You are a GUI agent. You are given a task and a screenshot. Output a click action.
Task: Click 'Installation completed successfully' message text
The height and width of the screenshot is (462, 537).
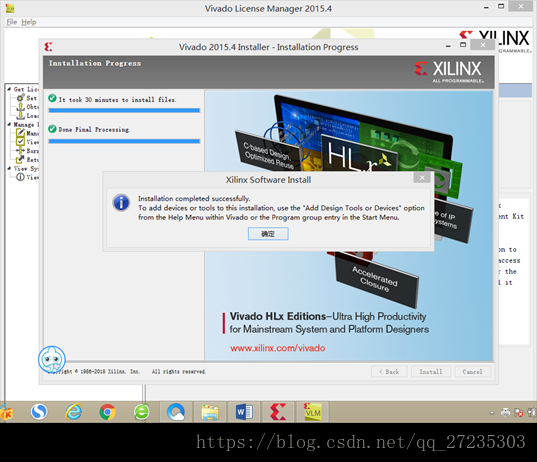(x=194, y=199)
